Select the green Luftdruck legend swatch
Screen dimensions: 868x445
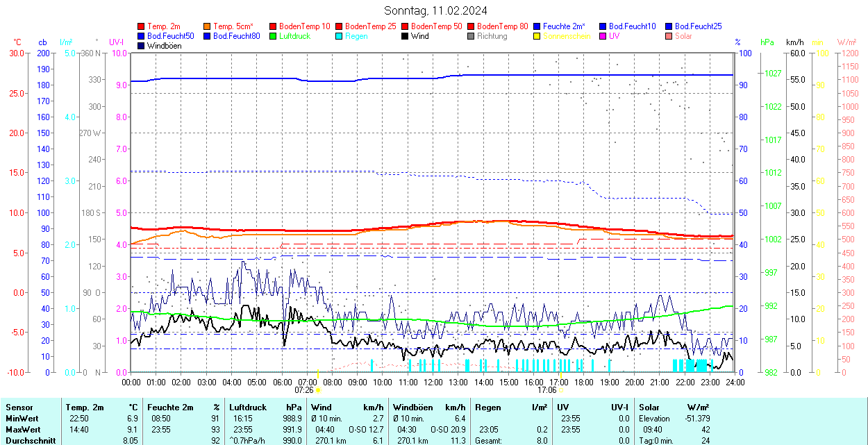pyautogui.click(x=273, y=36)
